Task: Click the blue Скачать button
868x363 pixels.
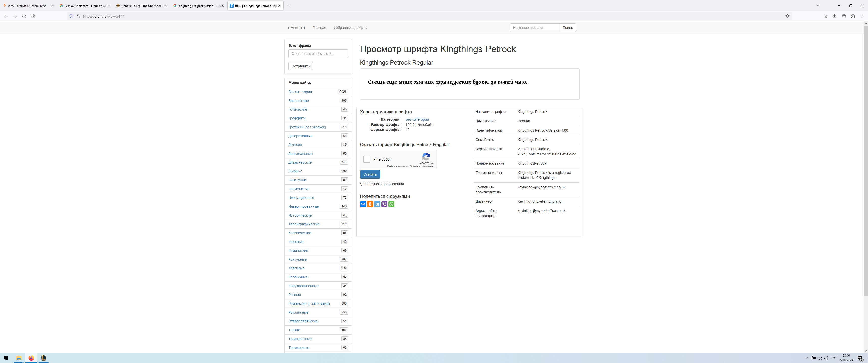Action: [370, 174]
